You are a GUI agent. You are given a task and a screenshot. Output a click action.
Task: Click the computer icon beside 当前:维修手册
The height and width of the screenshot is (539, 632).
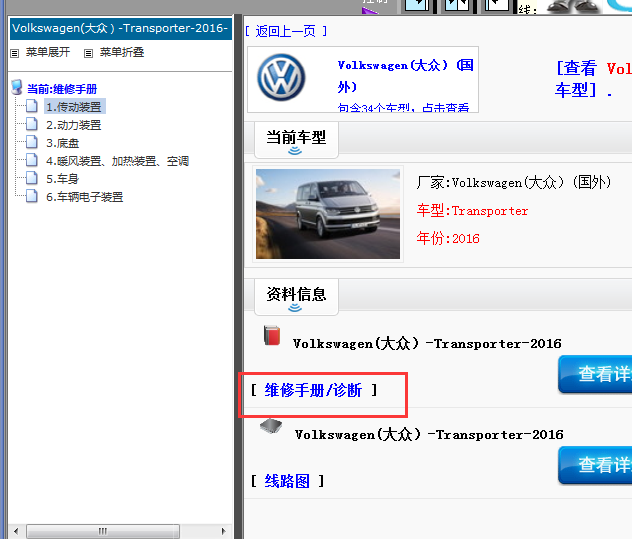point(17,87)
